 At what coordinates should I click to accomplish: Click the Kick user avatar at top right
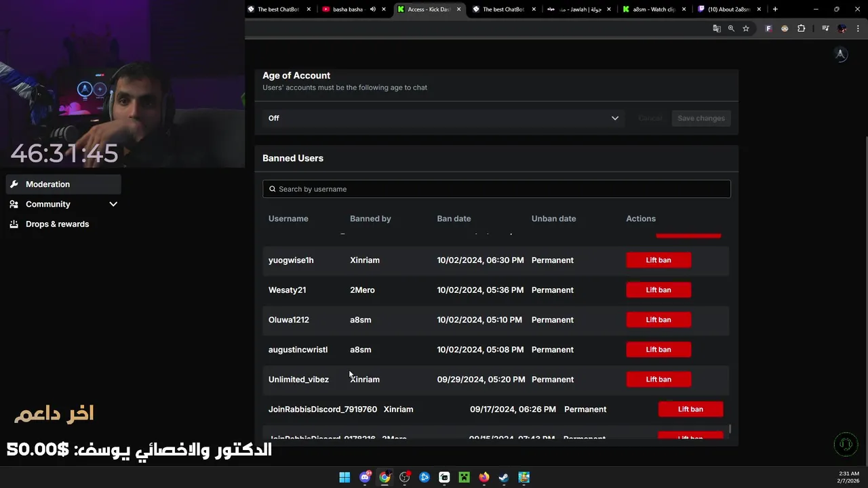841,55
